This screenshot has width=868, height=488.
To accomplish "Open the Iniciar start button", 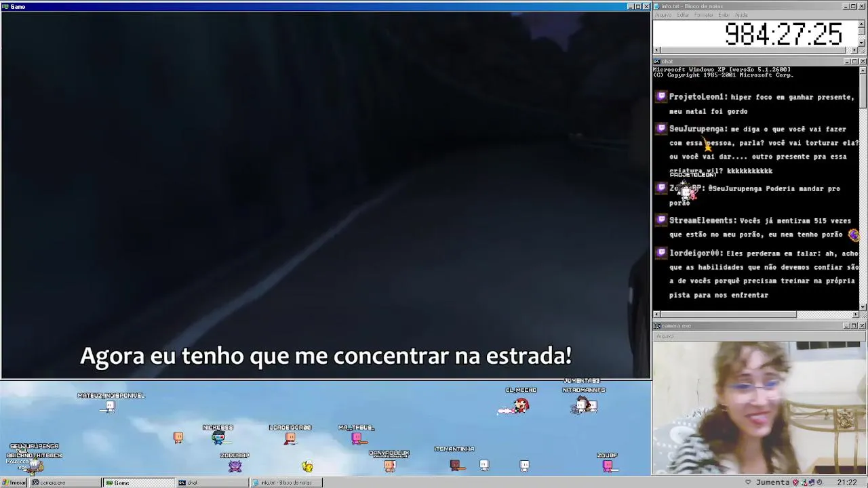I will (x=14, y=483).
